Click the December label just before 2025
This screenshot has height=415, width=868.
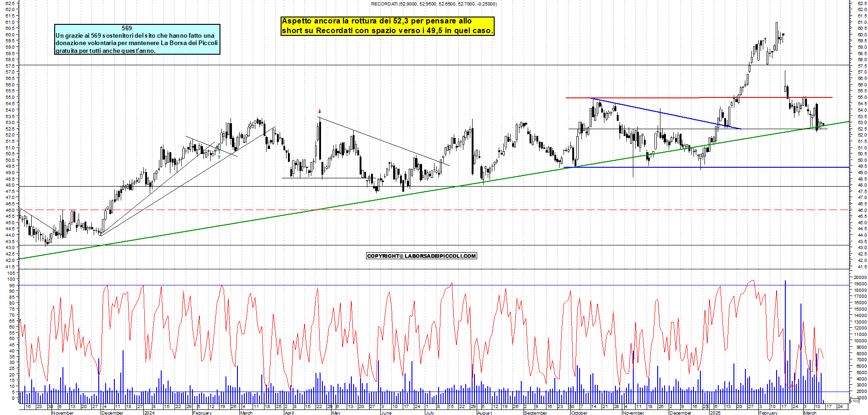pyautogui.click(x=681, y=413)
